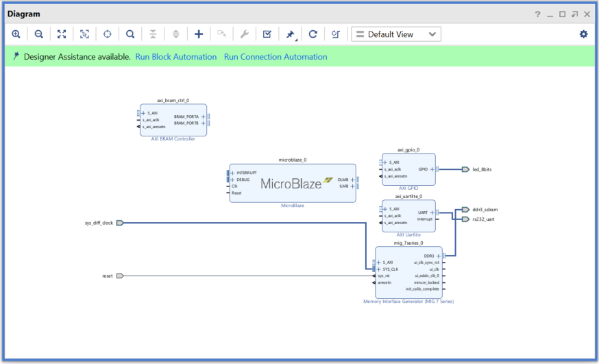
Task: Open diagram settings gear
Action: [583, 34]
